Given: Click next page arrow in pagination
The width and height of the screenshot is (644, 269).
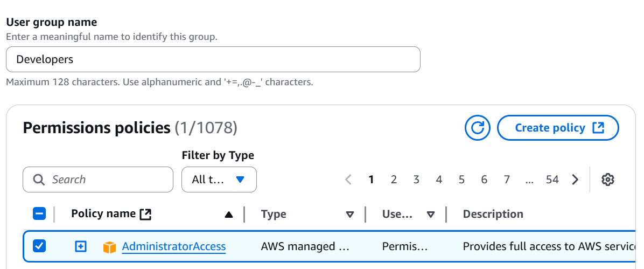Looking at the screenshot, I should tap(575, 180).
